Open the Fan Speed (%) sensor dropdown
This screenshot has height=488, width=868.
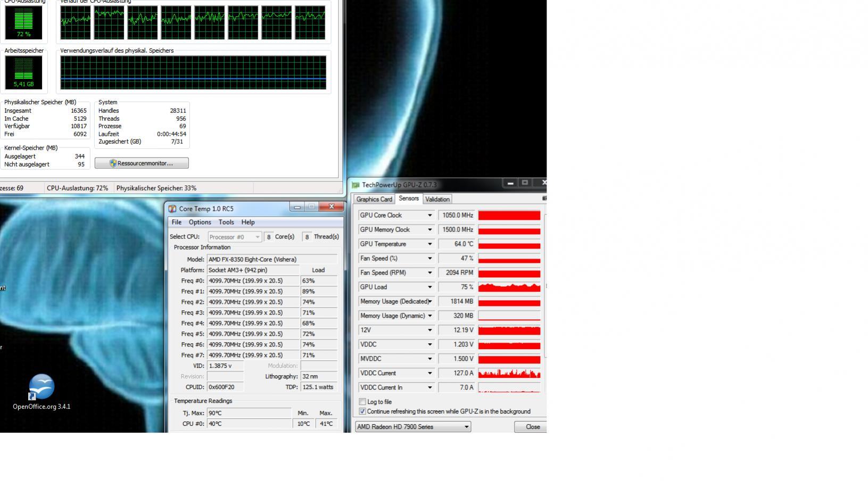tap(430, 259)
